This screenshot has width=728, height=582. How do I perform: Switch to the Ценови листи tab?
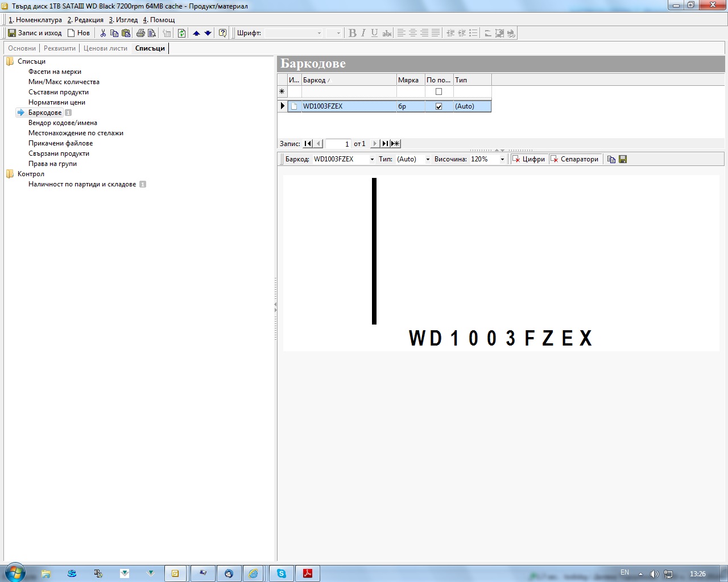point(105,48)
